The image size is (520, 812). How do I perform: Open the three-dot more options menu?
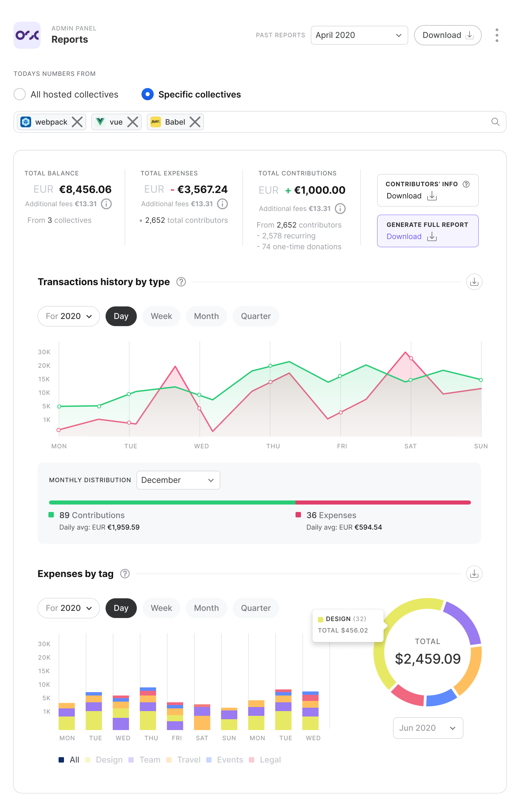(497, 35)
